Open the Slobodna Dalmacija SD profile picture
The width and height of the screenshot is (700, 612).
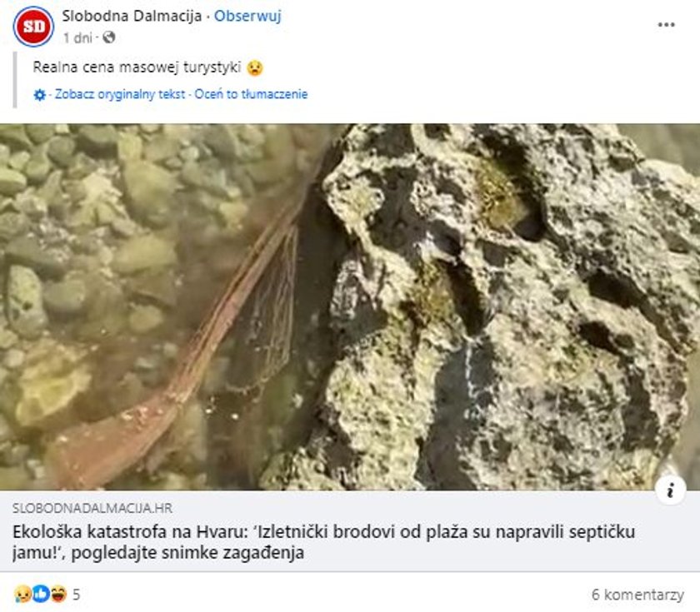pyautogui.click(x=33, y=27)
